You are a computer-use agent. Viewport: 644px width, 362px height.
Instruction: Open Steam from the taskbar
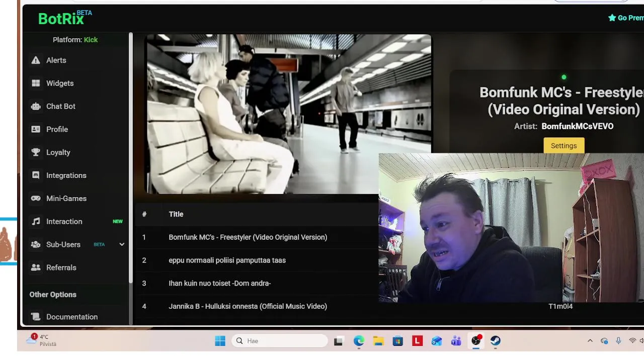[496, 341]
